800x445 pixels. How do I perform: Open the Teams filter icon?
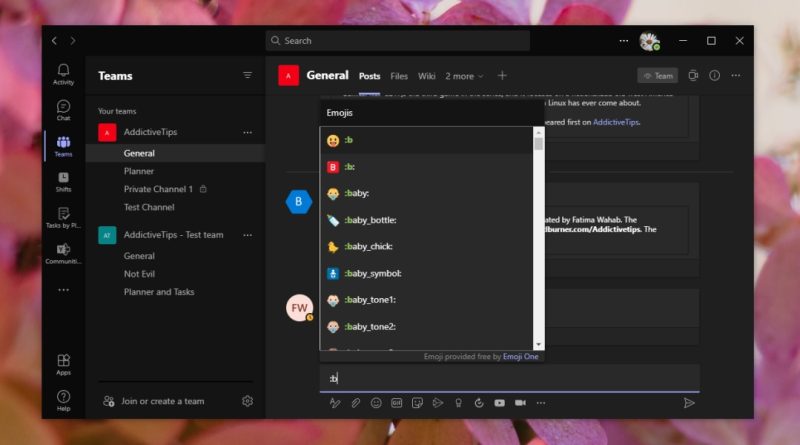coord(247,76)
